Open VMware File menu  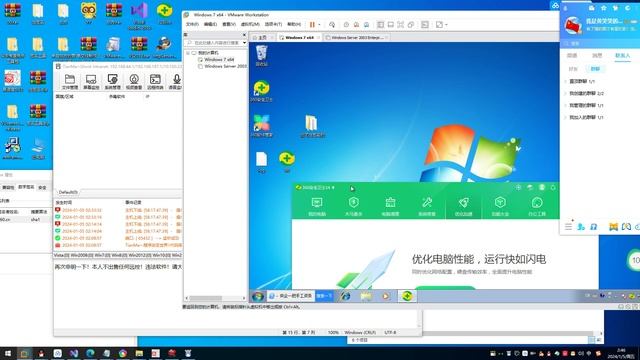coord(192,24)
